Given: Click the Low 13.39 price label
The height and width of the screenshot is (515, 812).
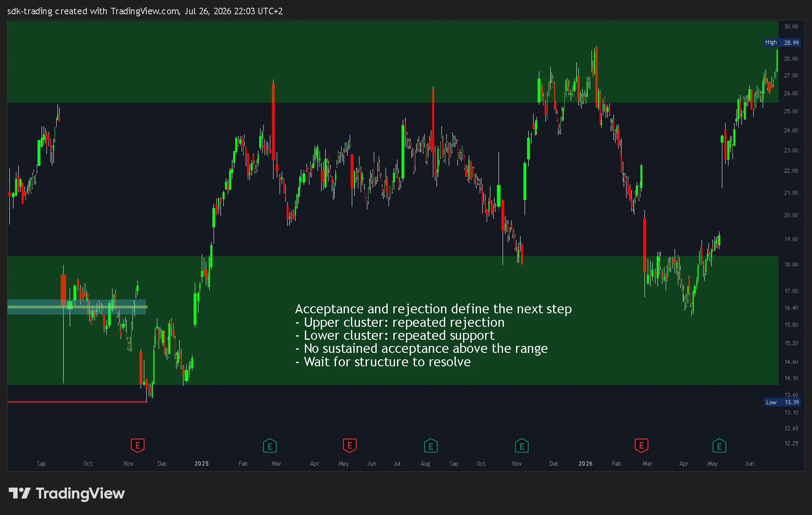Looking at the screenshot, I should click(782, 402).
